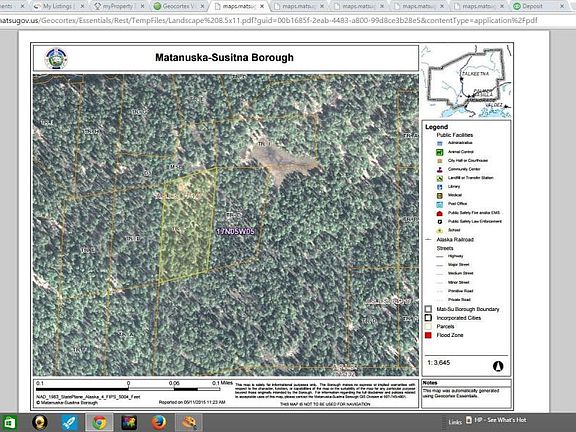Close the My Listings tab
This screenshot has height=432, width=576.
[x=82, y=6]
